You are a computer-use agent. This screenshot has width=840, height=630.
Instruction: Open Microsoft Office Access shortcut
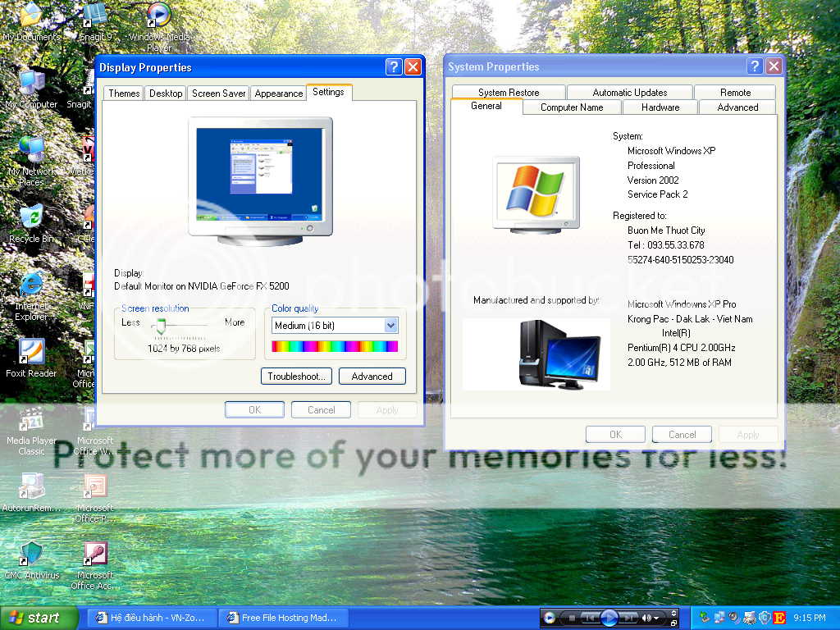tap(95, 566)
